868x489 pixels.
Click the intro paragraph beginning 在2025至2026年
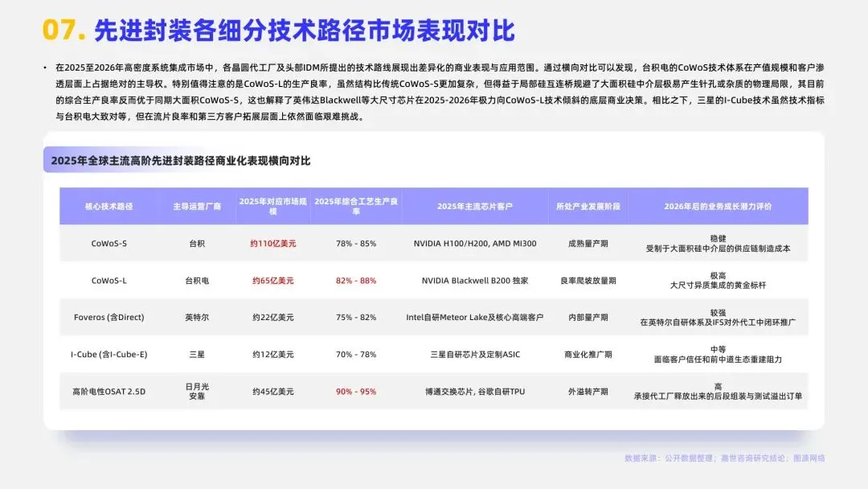click(x=440, y=92)
